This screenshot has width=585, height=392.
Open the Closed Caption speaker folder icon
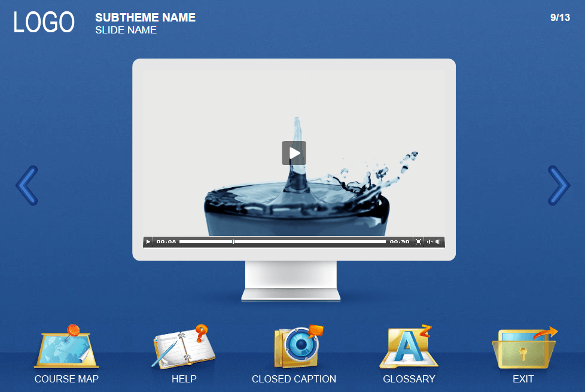coord(298,347)
